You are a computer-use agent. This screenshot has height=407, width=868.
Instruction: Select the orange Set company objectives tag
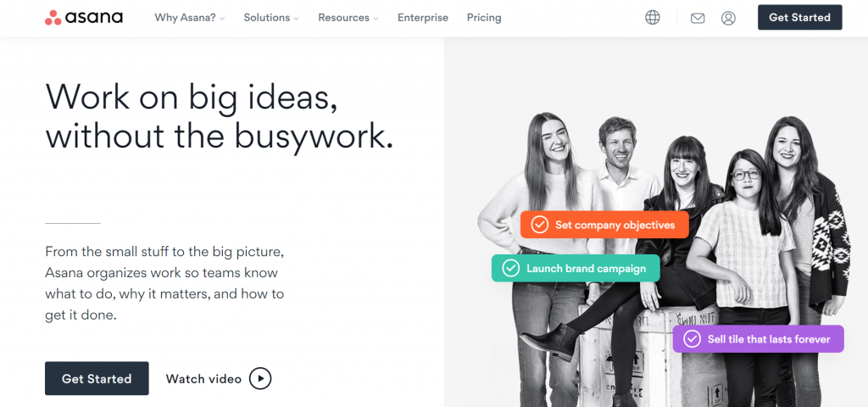coord(604,225)
